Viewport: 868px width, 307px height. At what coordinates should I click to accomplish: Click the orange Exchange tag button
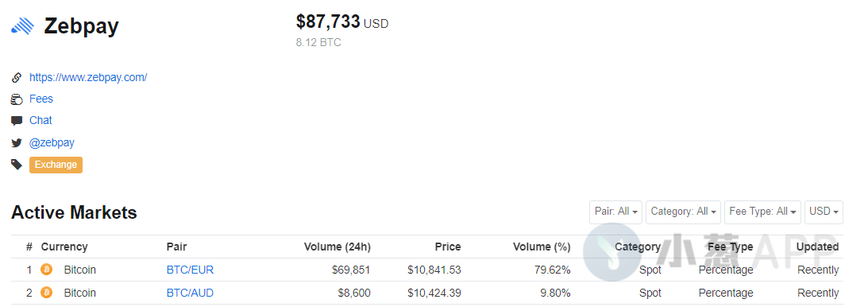(x=56, y=165)
